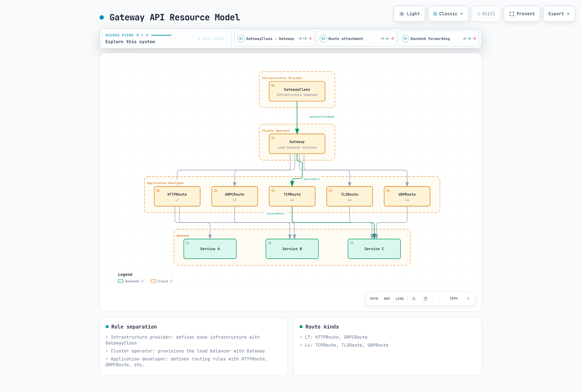Toggle Backend legend filter

pyautogui.click(x=131, y=281)
